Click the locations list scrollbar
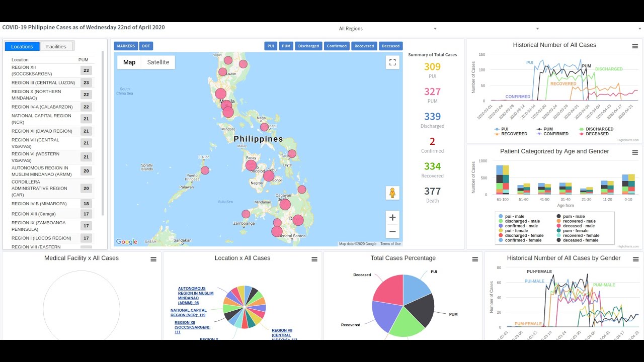This screenshot has width=644, height=362. (103, 133)
